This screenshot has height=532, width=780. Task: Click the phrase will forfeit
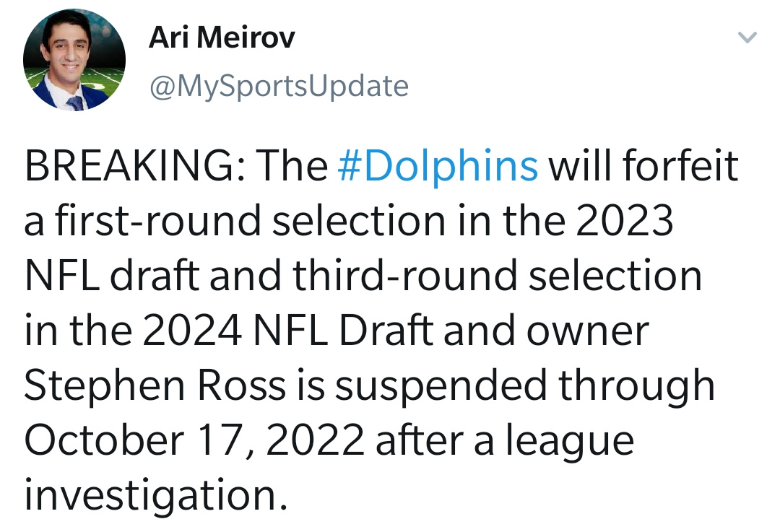point(643,165)
